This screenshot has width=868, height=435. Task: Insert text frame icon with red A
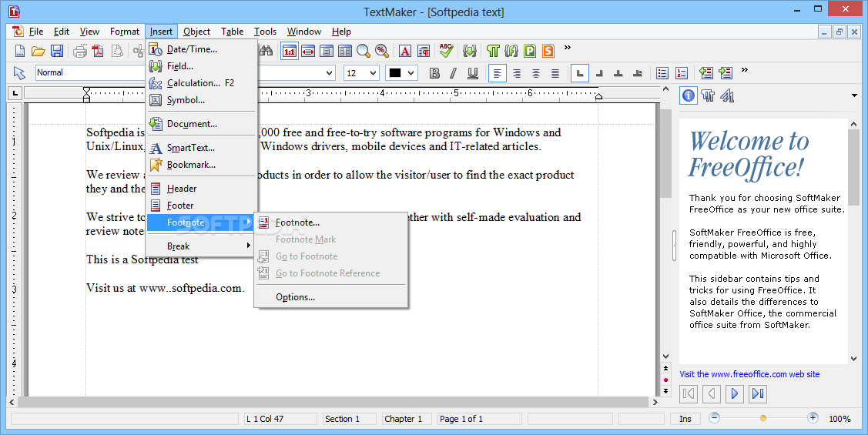405,52
